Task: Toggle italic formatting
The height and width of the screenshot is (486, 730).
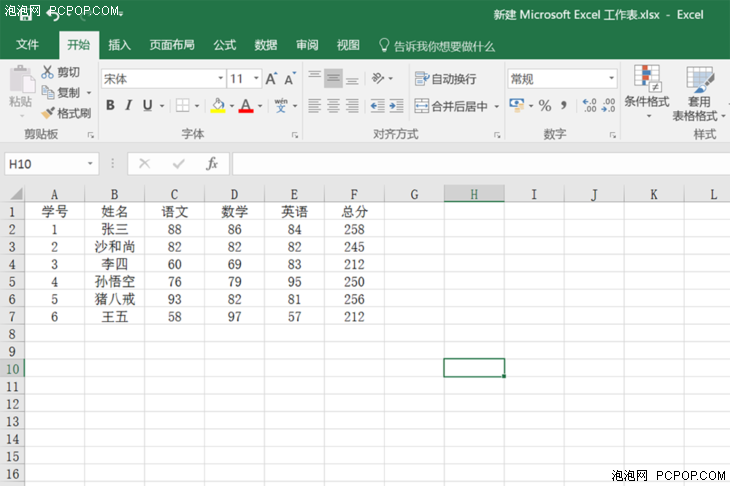Action: pos(129,106)
